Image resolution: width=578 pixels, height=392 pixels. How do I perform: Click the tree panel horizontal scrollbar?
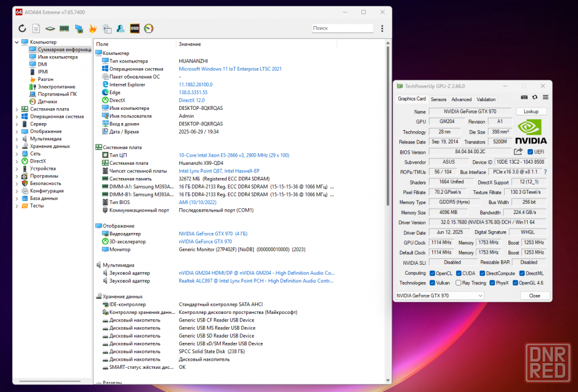(50, 381)
